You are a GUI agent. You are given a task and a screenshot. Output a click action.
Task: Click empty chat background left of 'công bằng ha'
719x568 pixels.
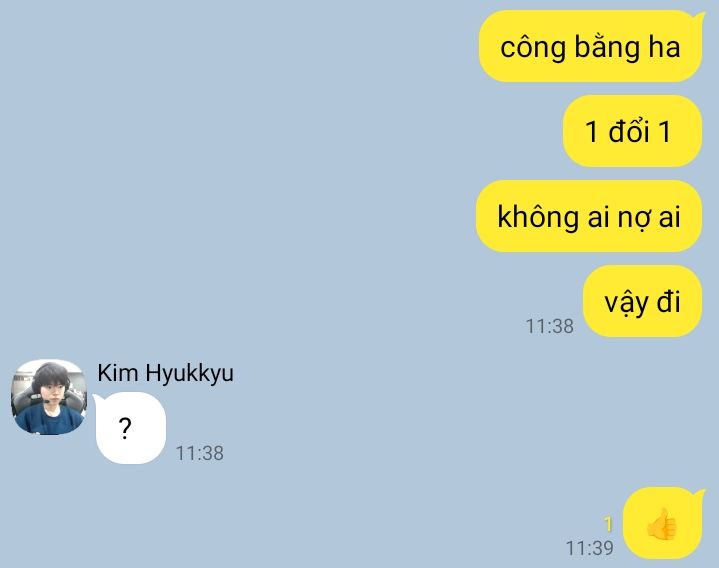238,46
